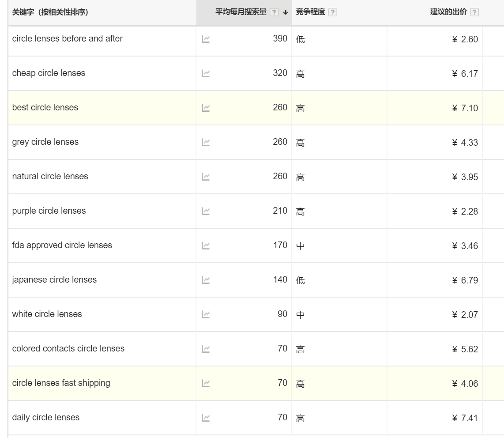This screenshot has height=438, width=504.
Task: Click search volume value 390
Action: click(280, 38)
